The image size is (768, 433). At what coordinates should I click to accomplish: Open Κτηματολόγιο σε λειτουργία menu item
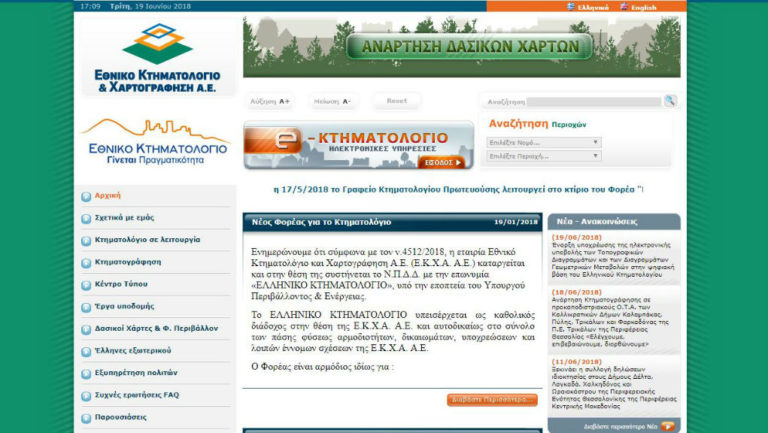click(147, 240)
